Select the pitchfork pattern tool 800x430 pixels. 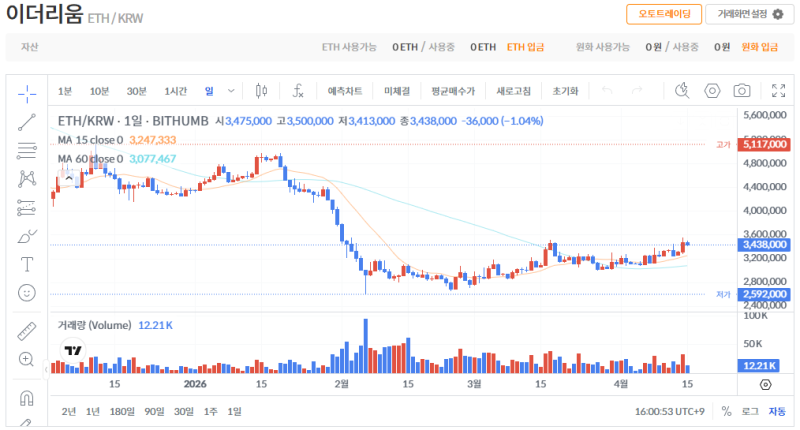coord(27,179)
